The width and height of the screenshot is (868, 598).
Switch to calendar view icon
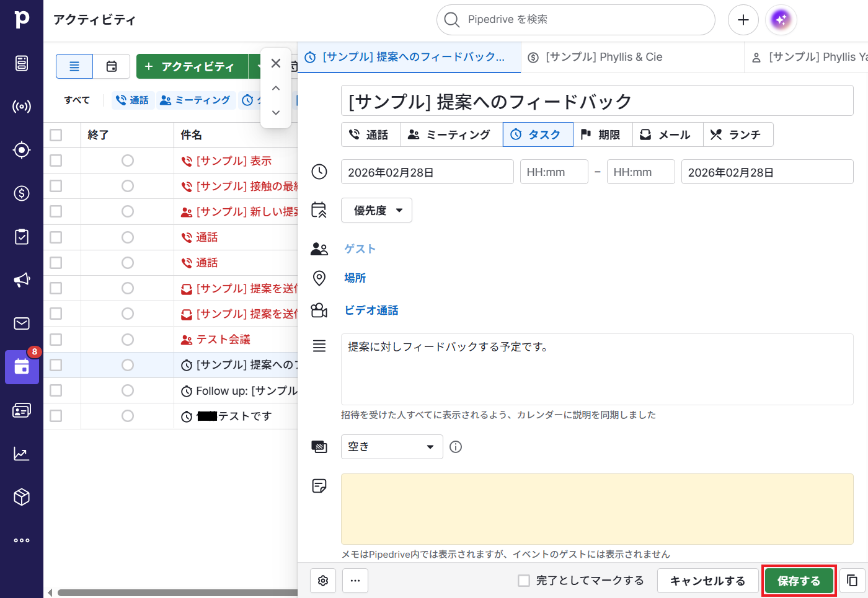click(x=112, y=66)
